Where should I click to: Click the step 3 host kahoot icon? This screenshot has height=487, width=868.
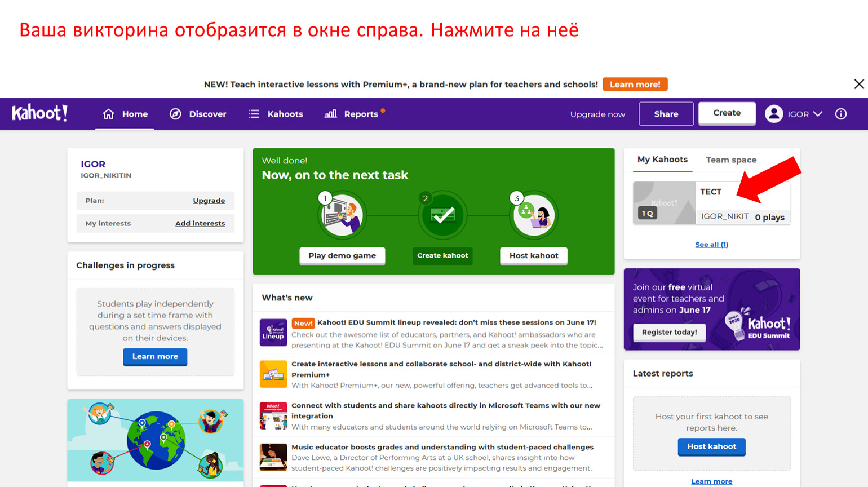534,215
